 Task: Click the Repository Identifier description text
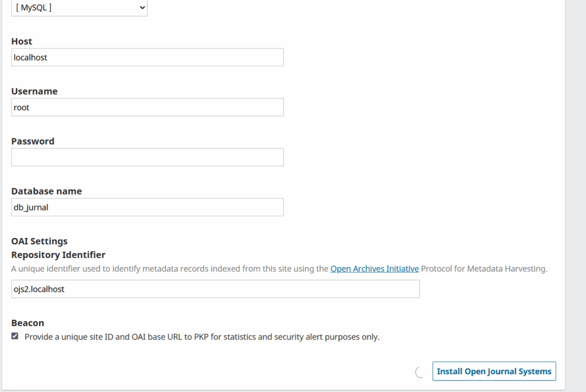pyautogui.click(x=172, y=268)
